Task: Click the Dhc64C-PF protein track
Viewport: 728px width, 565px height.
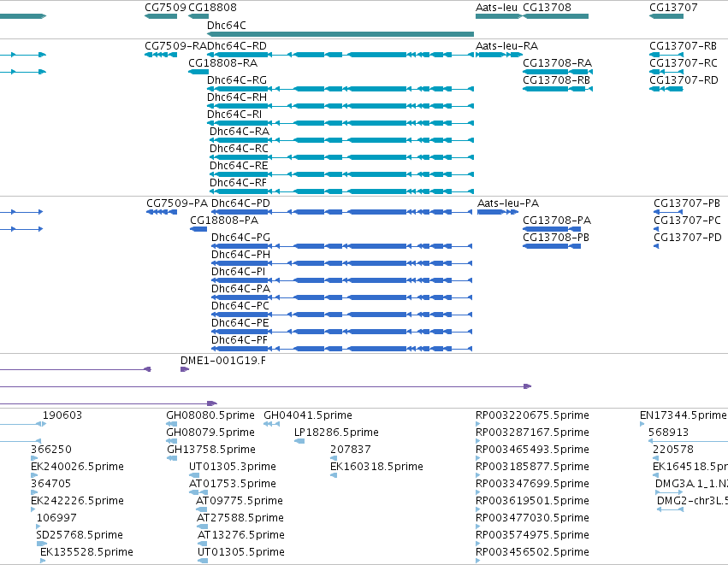Action: pos(341,349)
